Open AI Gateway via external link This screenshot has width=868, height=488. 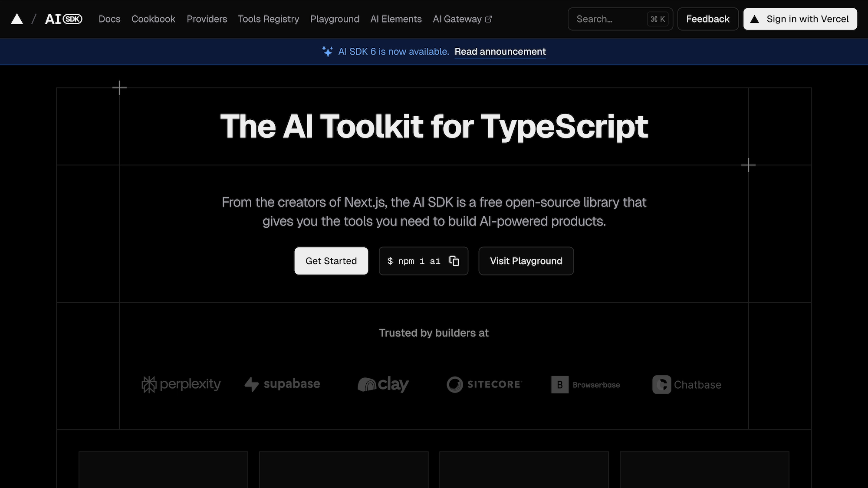click(461, 19)
